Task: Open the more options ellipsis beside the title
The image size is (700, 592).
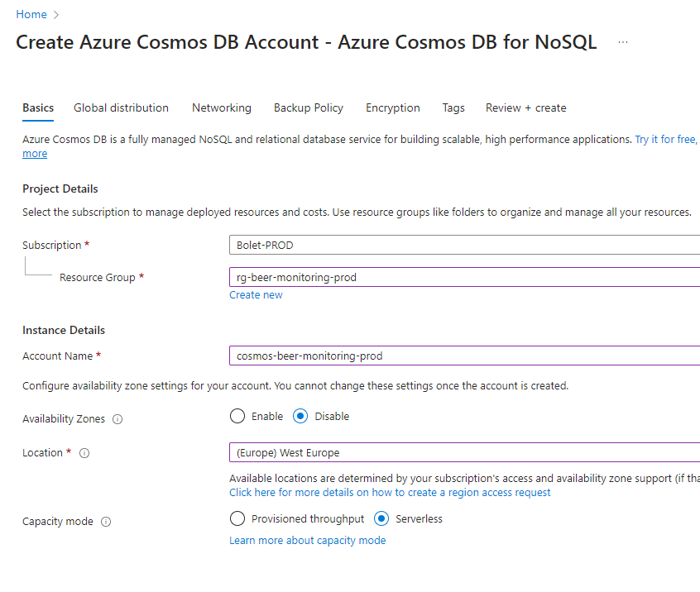Action: [x=623, y=42]
